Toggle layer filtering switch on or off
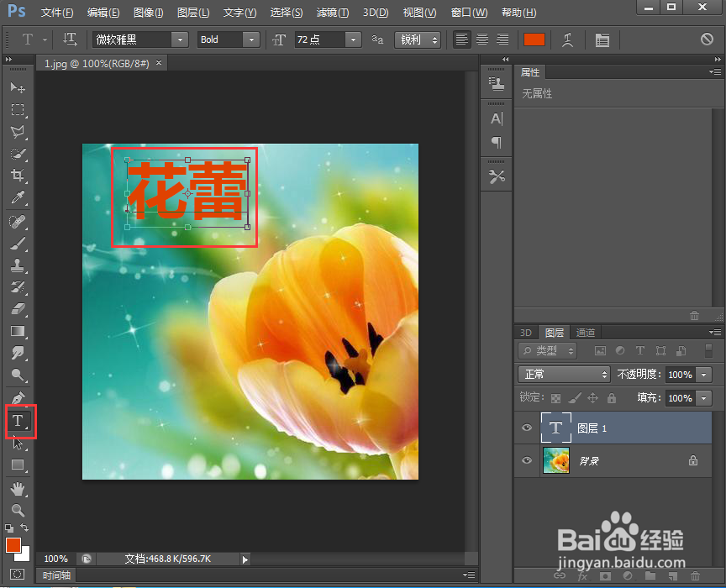Image resolution: width=726 pixels, height=588 pixels. [x=708, y=350]
